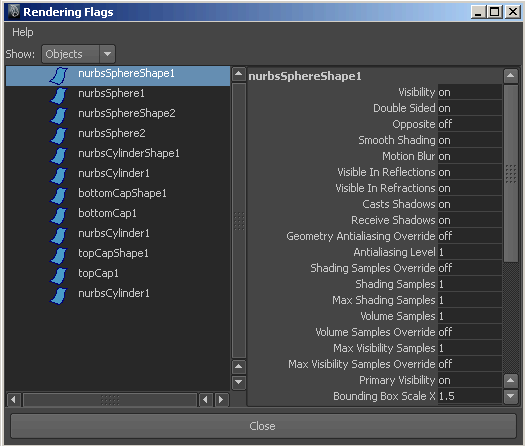Viewport: 525px width, 446px height.
Task: Click the horizontal scrollbar track under object list
Action: (x=110, y=399)
